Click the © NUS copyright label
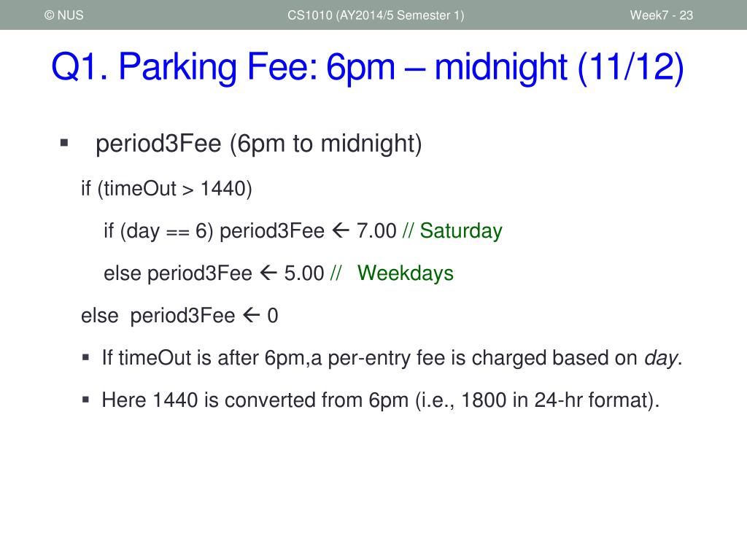Viewport: 747px width, 560px height. coord(64,15)
